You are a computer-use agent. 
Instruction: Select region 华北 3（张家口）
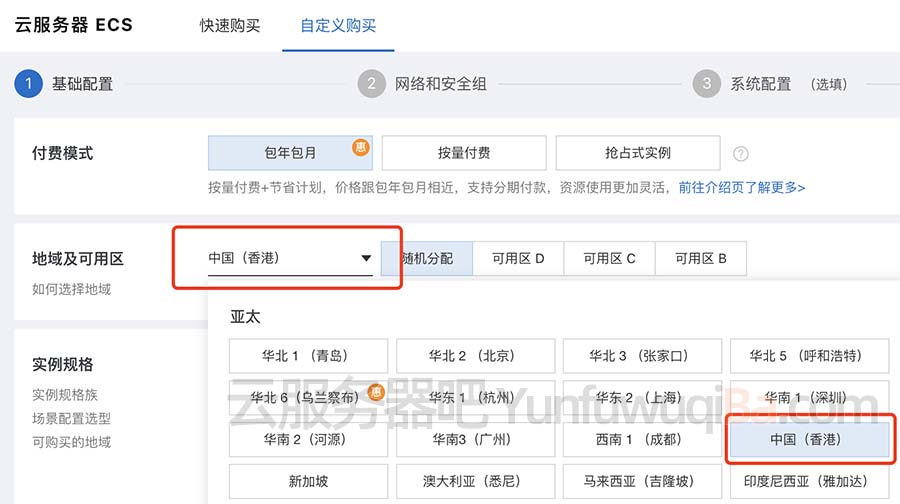point(642,356)
